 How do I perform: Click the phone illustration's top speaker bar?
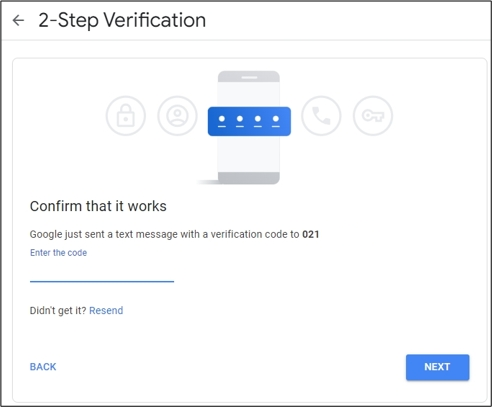tap(249, 77)
